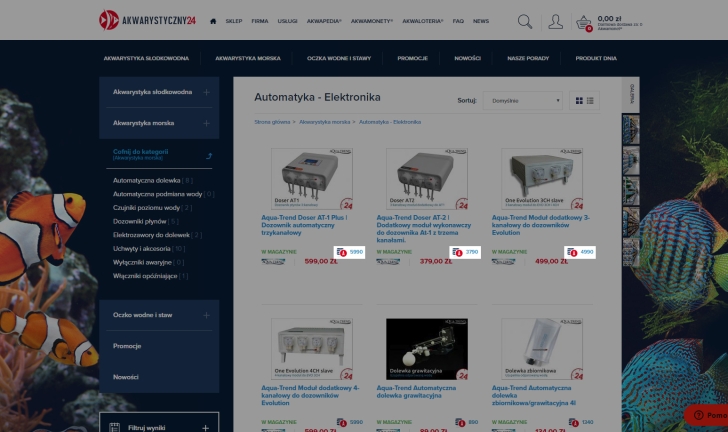Click Akwarystyka morska breadcrumb link

point(325,122)
